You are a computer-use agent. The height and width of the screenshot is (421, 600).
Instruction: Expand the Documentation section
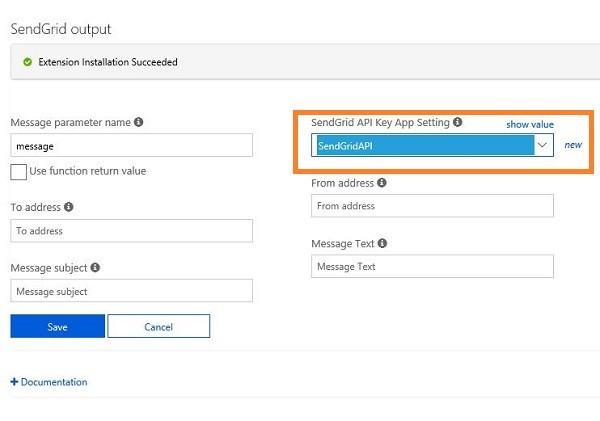coord(49,382)
